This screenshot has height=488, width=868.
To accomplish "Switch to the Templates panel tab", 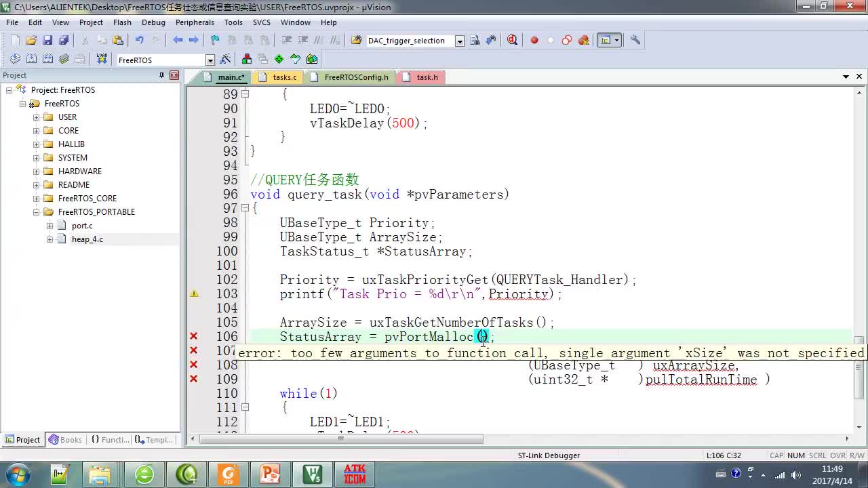I will click(155, 440).
